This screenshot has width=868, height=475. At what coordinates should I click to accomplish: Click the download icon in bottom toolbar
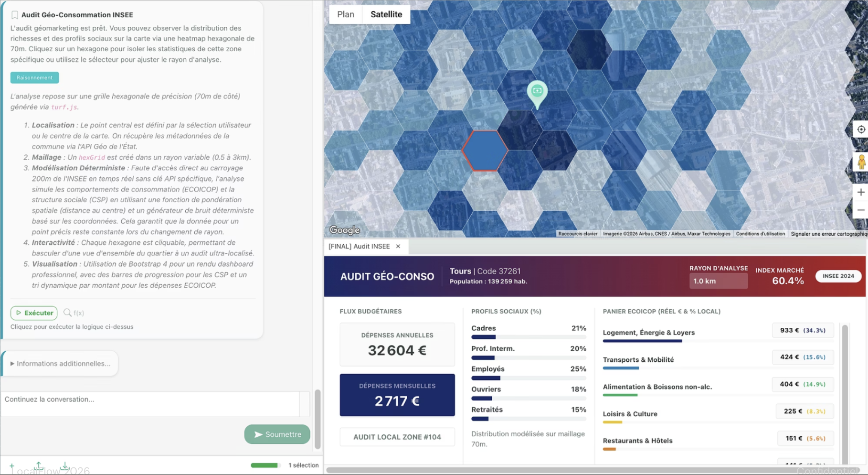tap(64, 465)
